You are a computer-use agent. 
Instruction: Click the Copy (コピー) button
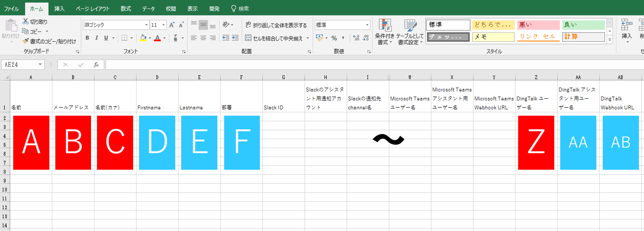pyautogui.click(x=33, y=31)
